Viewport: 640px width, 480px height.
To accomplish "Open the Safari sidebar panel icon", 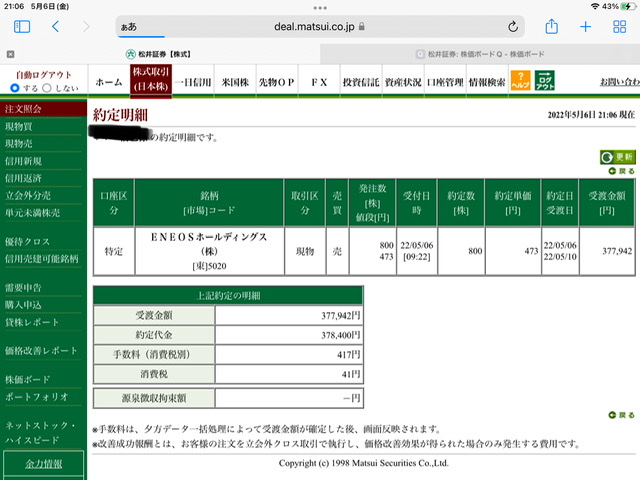I will coord(22,27).
